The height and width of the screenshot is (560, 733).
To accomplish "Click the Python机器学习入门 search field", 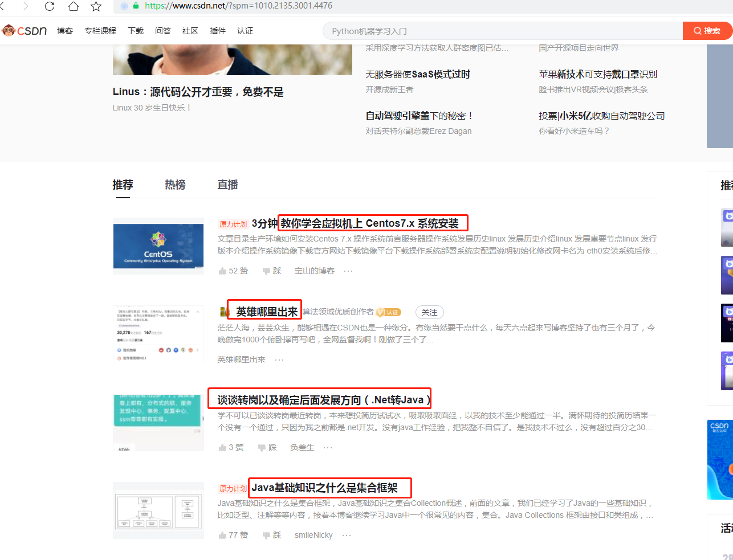I will click(x=502, y=31).
